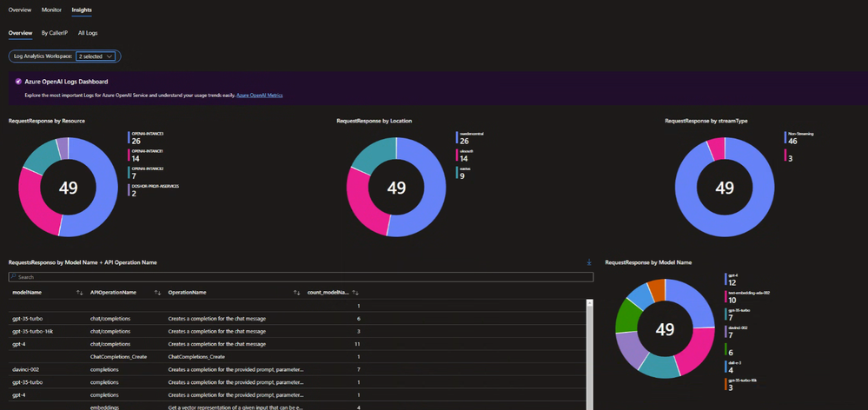Sort by OperationName column arrows
The image size is (868, 410).
coord(296,292)
